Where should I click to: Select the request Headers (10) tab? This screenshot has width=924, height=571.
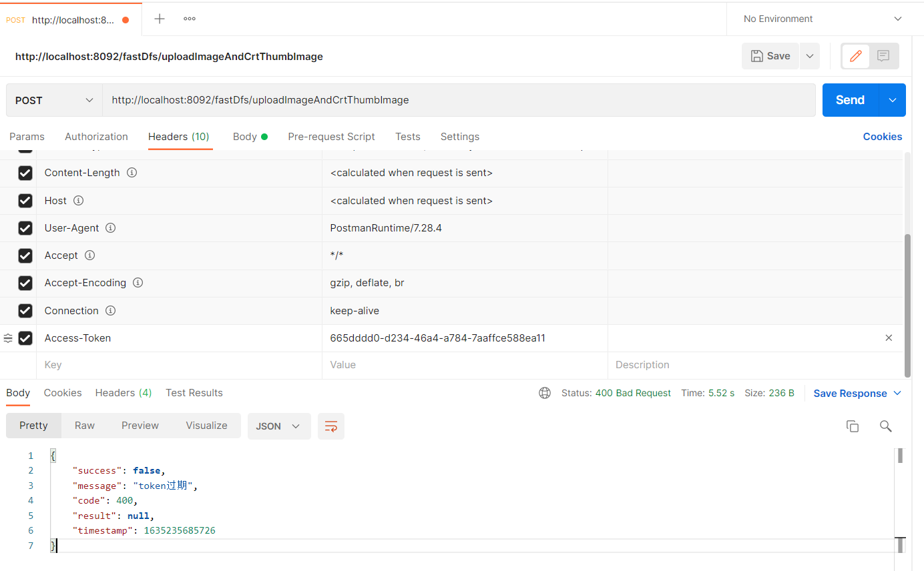[x=179, y=137]
